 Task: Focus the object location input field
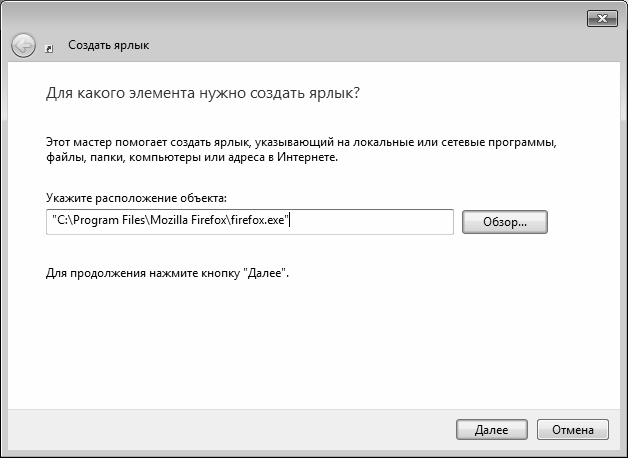point(250,221)
